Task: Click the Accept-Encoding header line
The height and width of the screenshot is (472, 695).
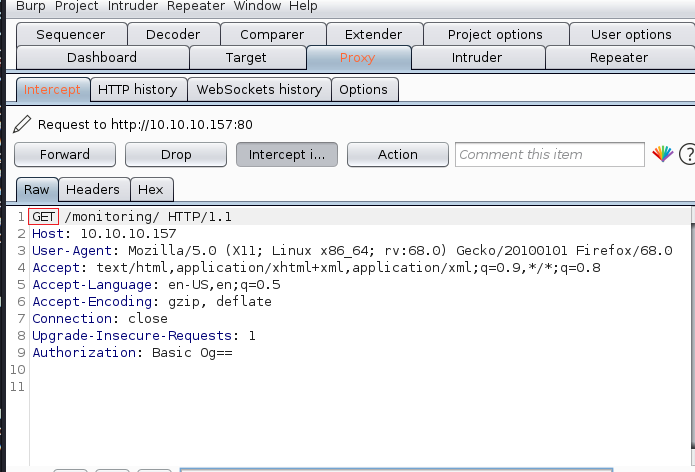Action: pyautogui.click(x=152, y=301)
